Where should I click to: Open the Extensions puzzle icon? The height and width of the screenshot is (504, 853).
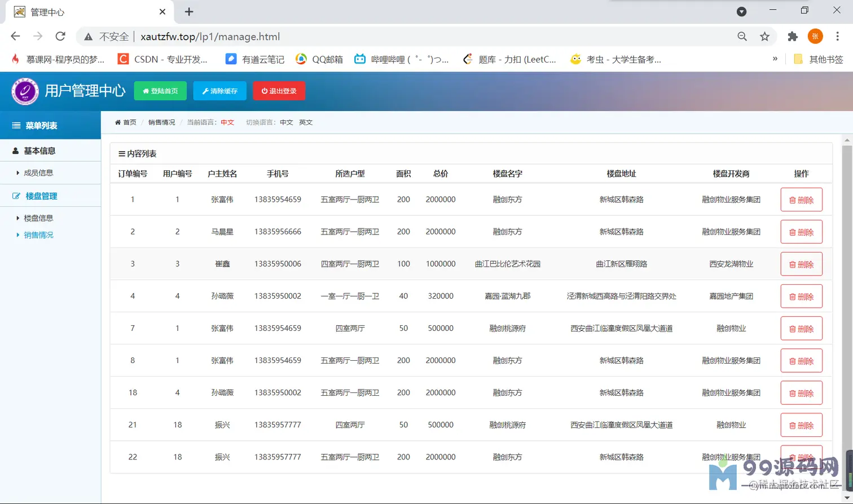tap(793, 37)
